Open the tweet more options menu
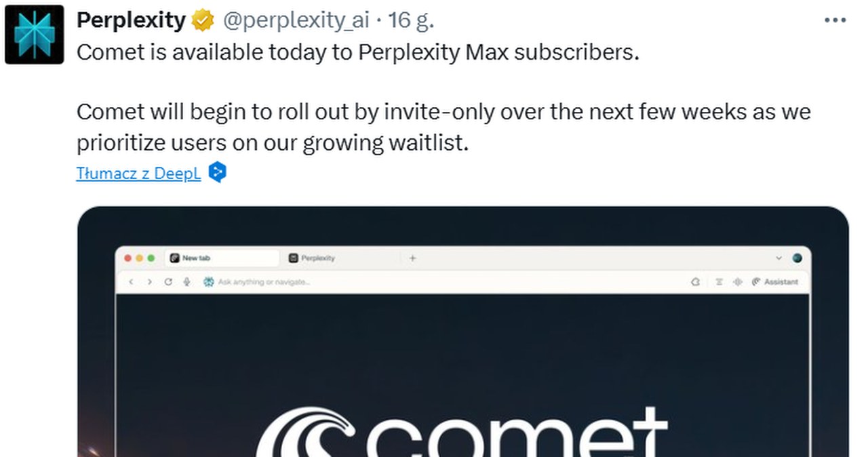The width and height of the screenshot is (868, 457). coord(835,21)
